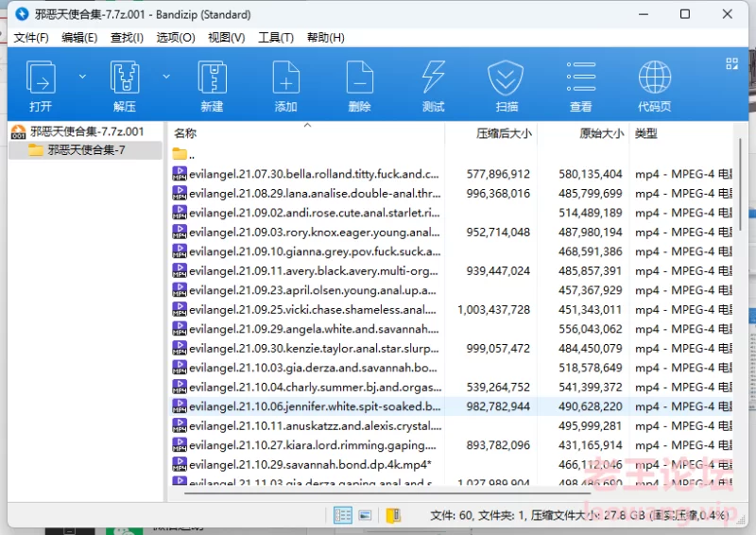
Task: Select the highlighted row sized 982,782,944
Action: click(x=452, y=406)
